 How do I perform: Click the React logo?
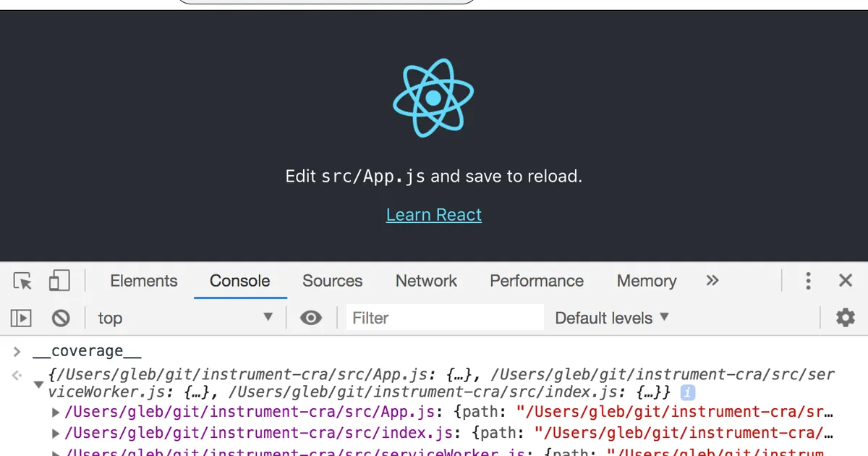pos(433,98)
